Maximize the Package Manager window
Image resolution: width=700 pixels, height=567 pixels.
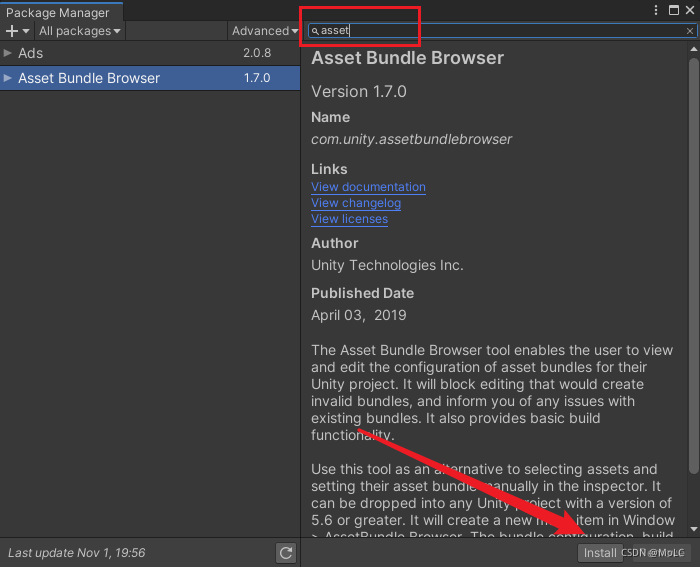[x=674, y=10]
